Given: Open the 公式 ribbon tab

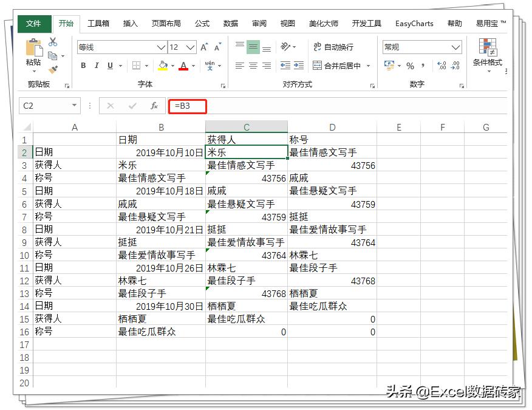Looking at the screenshot, I should point(202,24).
